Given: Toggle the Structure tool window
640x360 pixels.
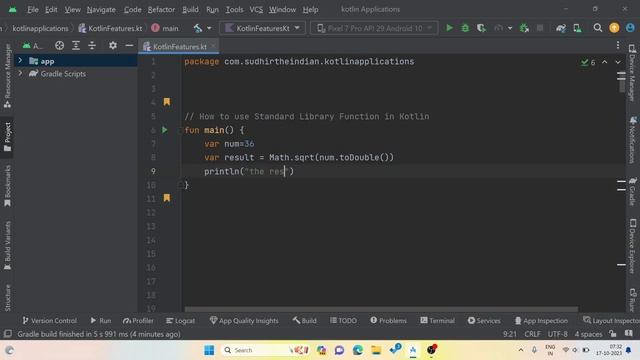Looking at the screenshot, I should [7, 298].
